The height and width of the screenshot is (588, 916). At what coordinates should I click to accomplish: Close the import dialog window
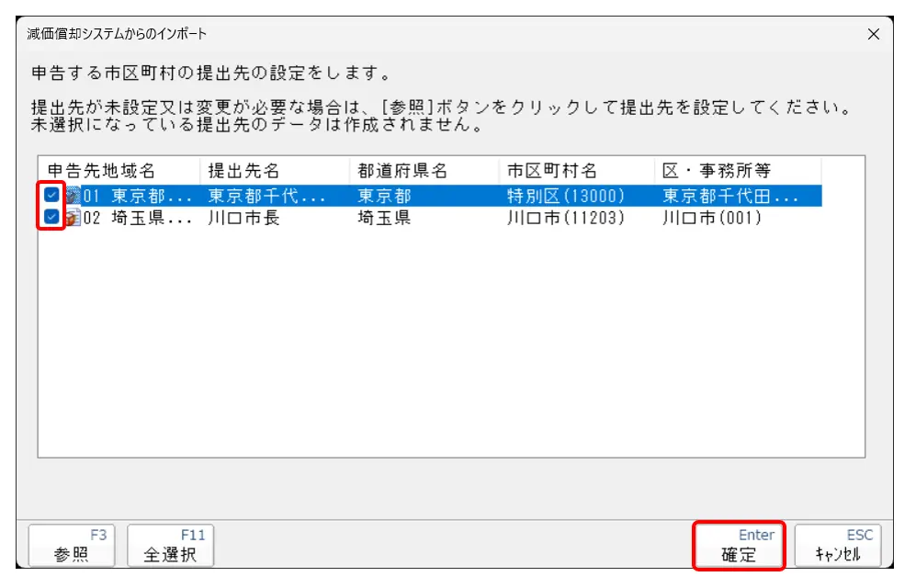point(873,34)
